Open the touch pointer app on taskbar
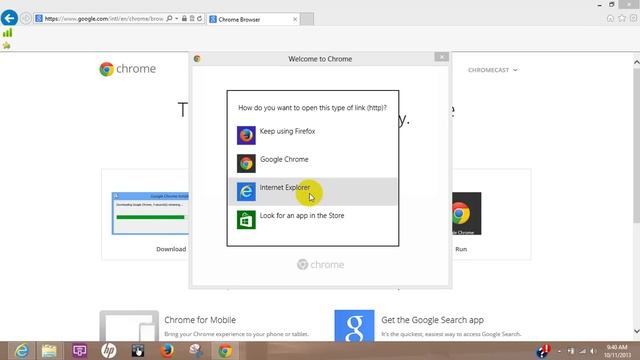Screen dimensions: 640x360 click(x=138, y=351)
